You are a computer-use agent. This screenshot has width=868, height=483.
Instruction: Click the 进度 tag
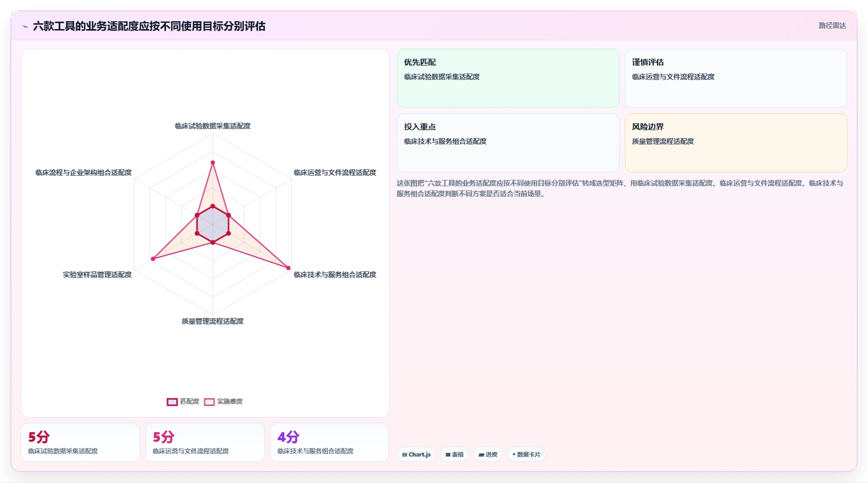tap(488, 454)
